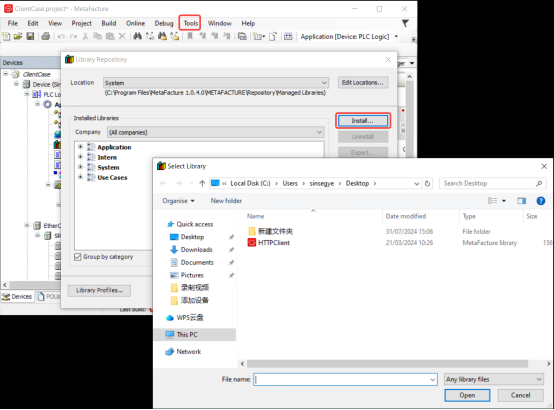
Task: Open the File menu
Action: tap(13, 23)
